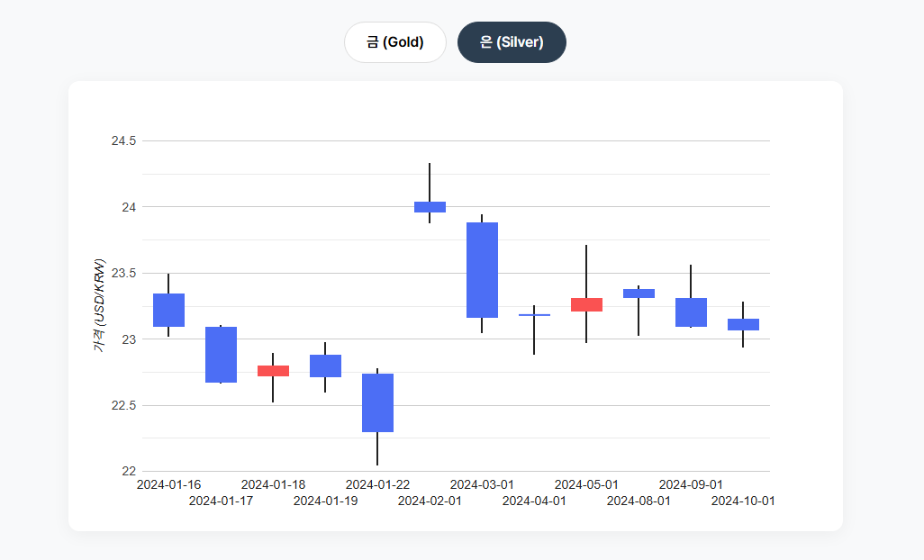This screenshot has width=924, height=560.
Task: Select the 2024-10-01 candlestick body
Action: 743,324
